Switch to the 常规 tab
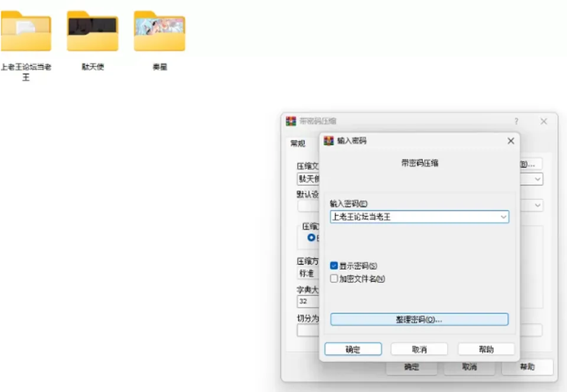567x392 pixels. (298, 143)
